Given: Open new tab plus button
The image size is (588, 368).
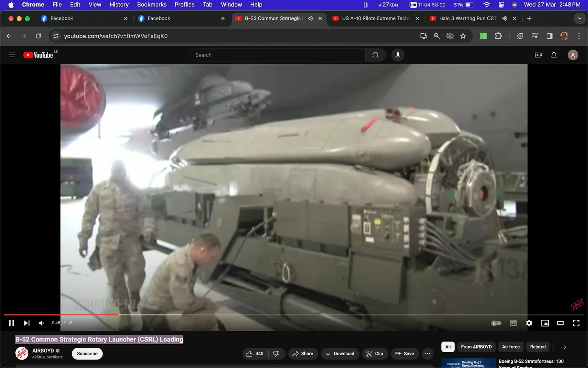Looking at the screenshot, I should point(529,18).
